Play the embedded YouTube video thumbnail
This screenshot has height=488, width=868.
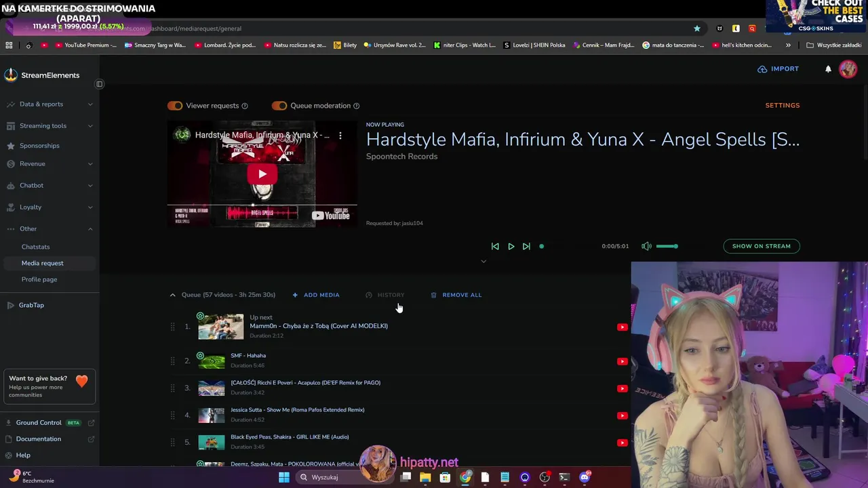(262, 174)
